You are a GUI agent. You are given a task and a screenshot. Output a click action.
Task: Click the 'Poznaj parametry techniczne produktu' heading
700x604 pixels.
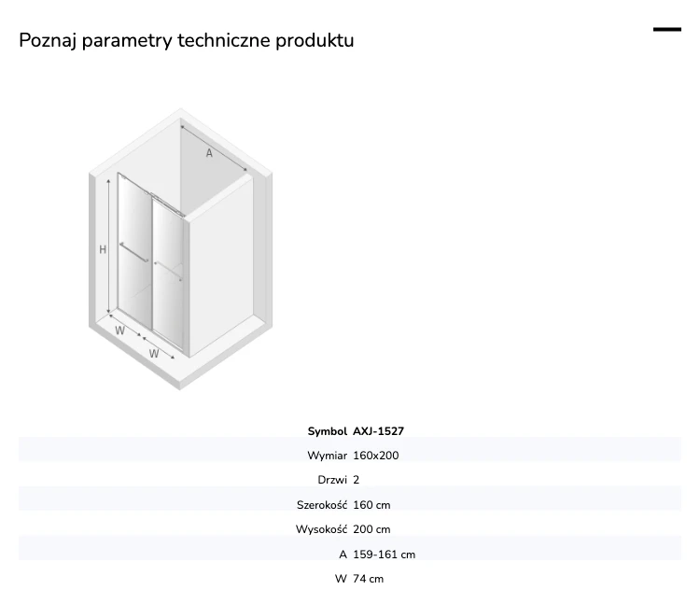[187, 41]
